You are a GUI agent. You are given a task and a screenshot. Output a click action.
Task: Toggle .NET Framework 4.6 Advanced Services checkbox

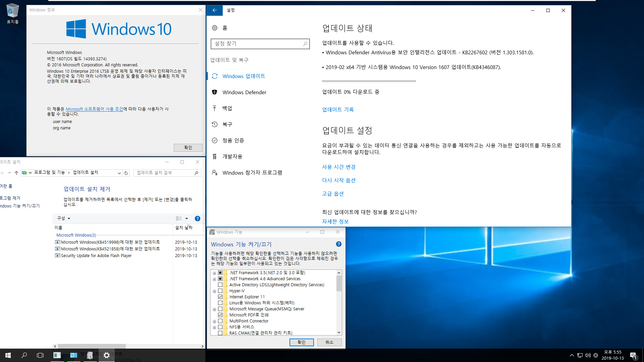pos(220,279)
